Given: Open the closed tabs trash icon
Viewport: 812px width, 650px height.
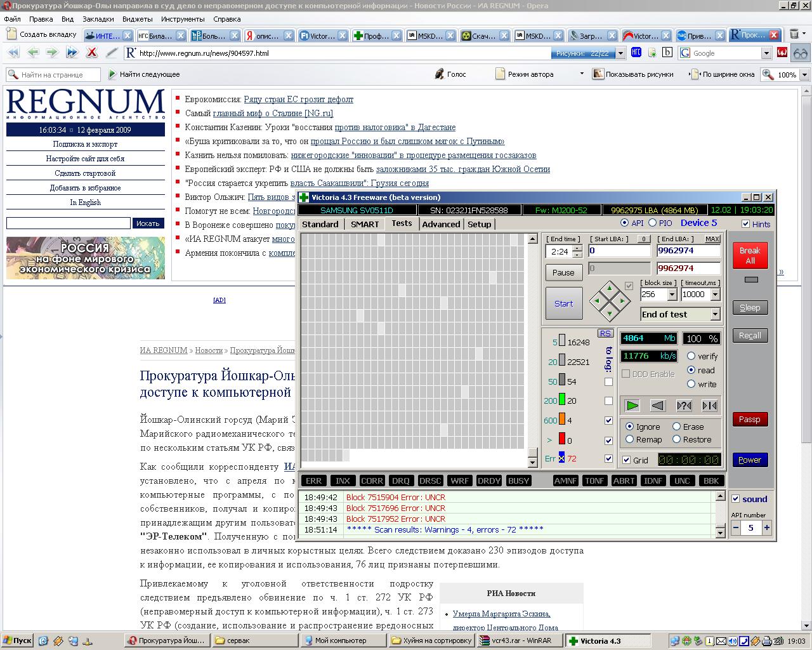Looking at the screenshot, I should pyautogui.click(x=795, y=35).
